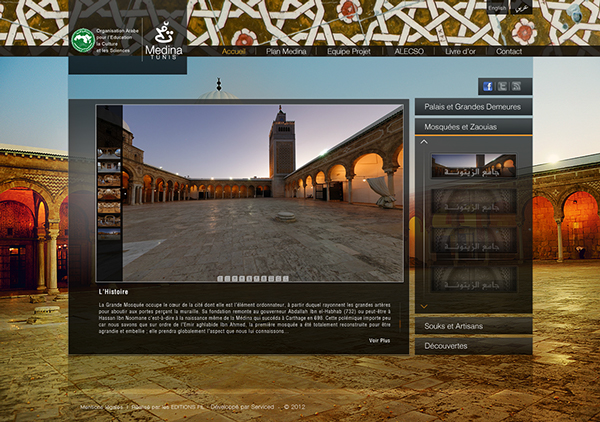Open the Contact menu item
The width and height of the screenshot is (600, 422).
509,51
